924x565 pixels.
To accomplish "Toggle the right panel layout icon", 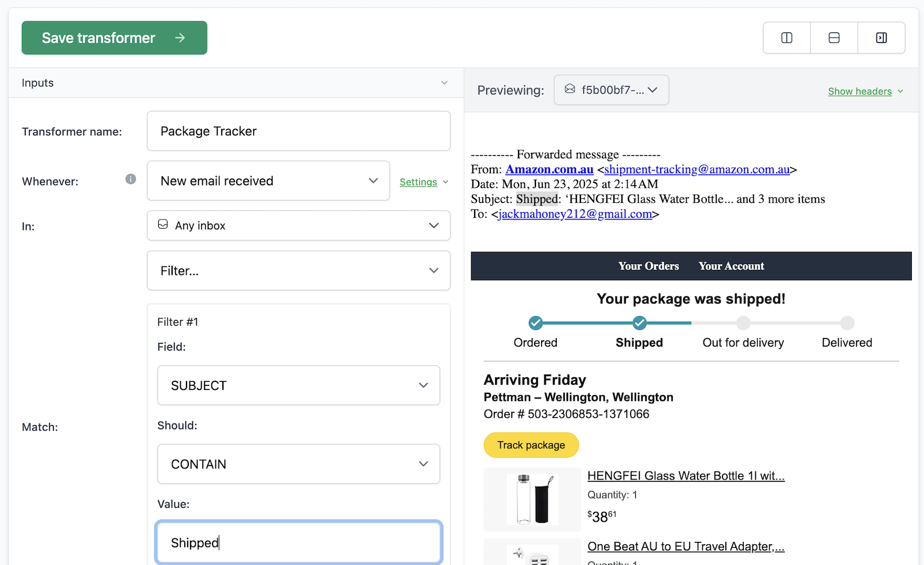I will click(x=881, y=38).
